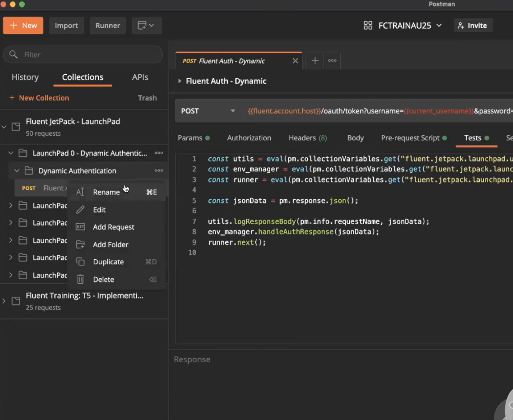513x420 pixels.
Task: Expand Fluent Training T5 collection
Action: pos(4,301)
